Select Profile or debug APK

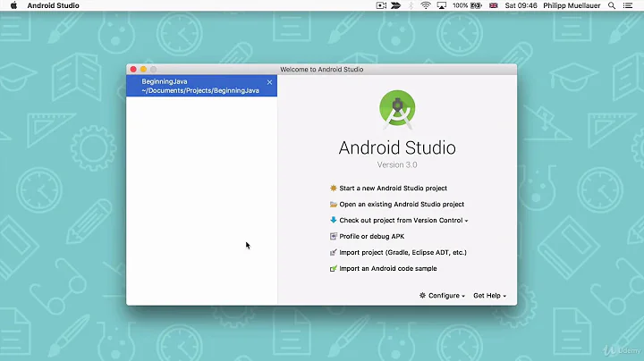(x=372, y=236)
